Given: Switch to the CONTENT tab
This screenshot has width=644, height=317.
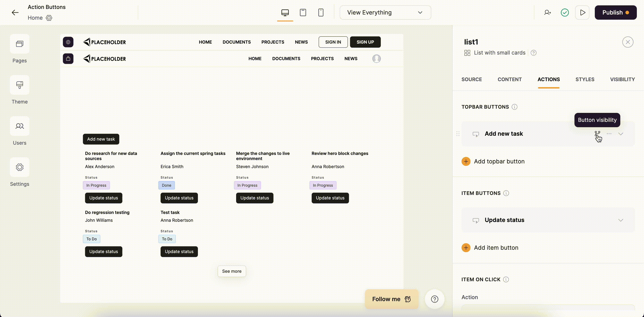Looking at the screenshot, I should [510, 80].
